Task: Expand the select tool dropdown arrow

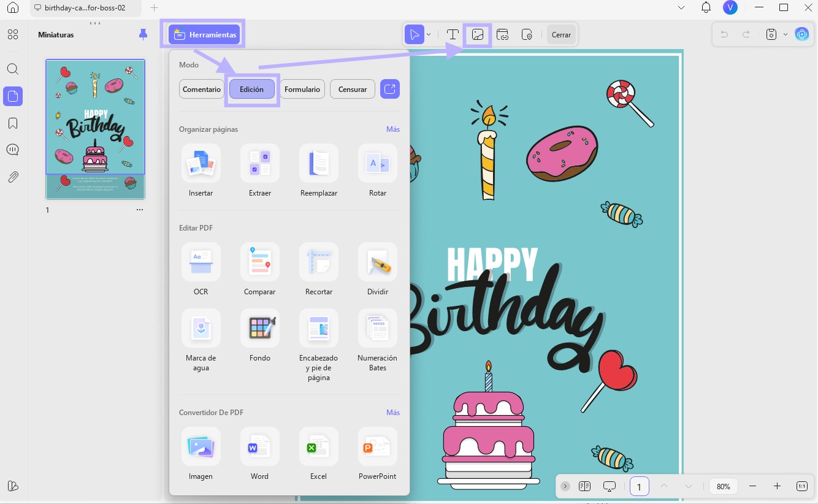Action: 429,35
